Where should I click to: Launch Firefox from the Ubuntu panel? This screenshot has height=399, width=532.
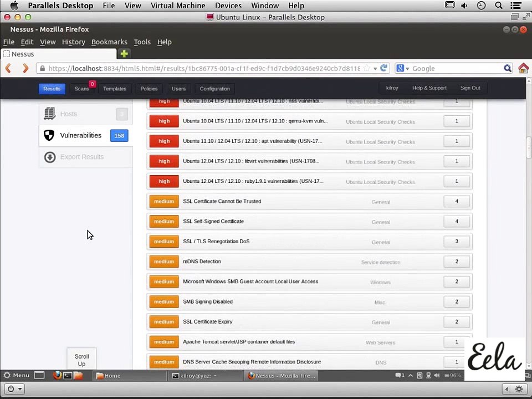tap(57, 375)
